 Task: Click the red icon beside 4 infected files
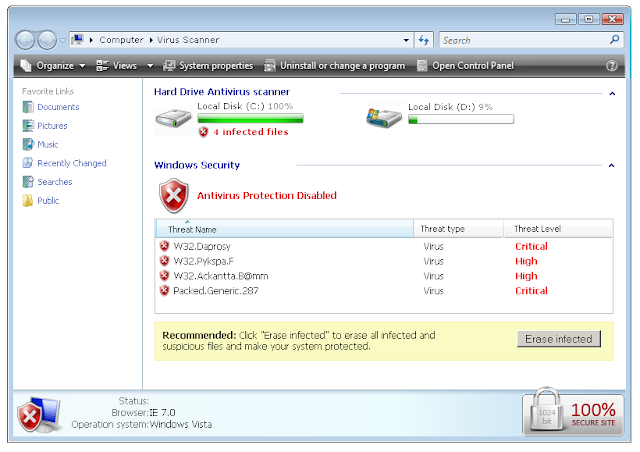click(203, 132)
